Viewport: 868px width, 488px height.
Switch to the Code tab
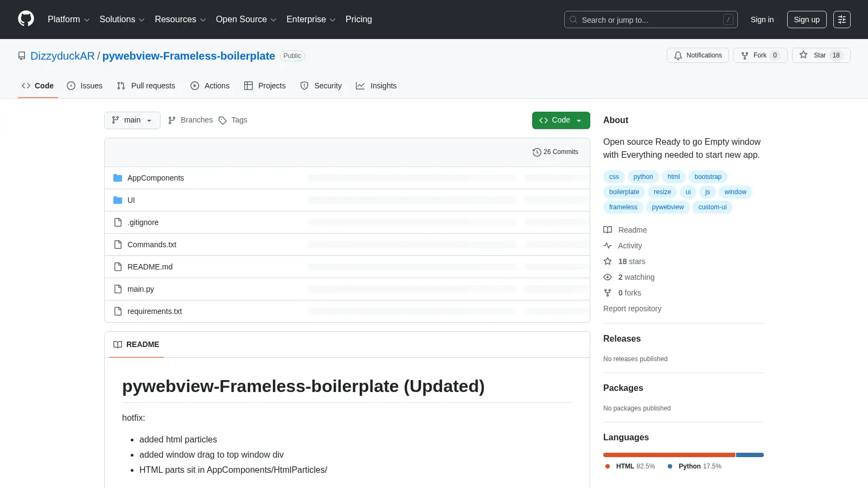point(38,86)
